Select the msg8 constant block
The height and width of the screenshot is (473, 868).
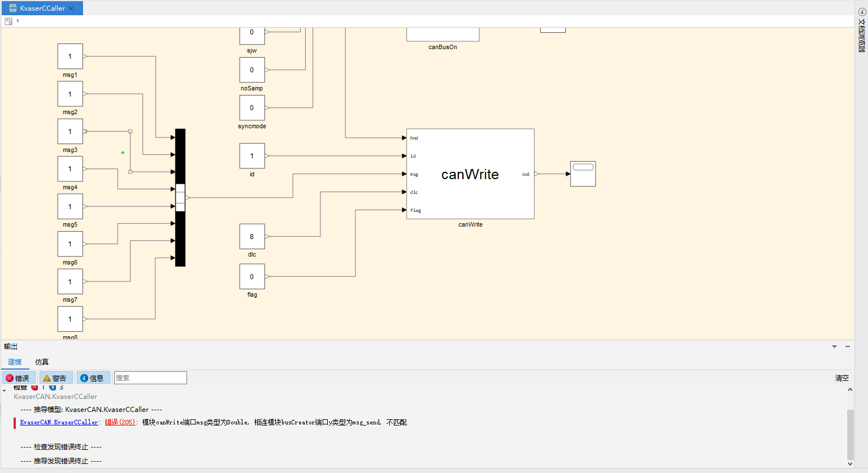pyautogui.click(x=70, y=319)
